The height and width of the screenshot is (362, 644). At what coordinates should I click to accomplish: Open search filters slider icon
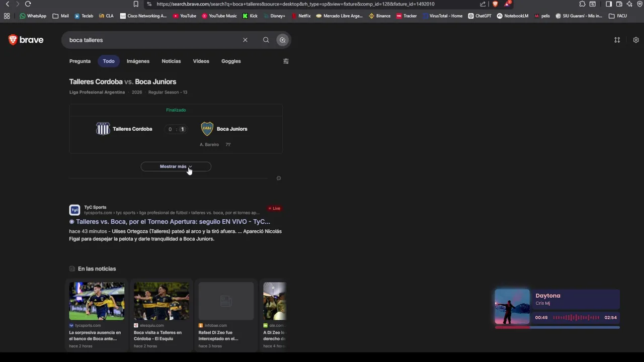click(x=286, y=61)
